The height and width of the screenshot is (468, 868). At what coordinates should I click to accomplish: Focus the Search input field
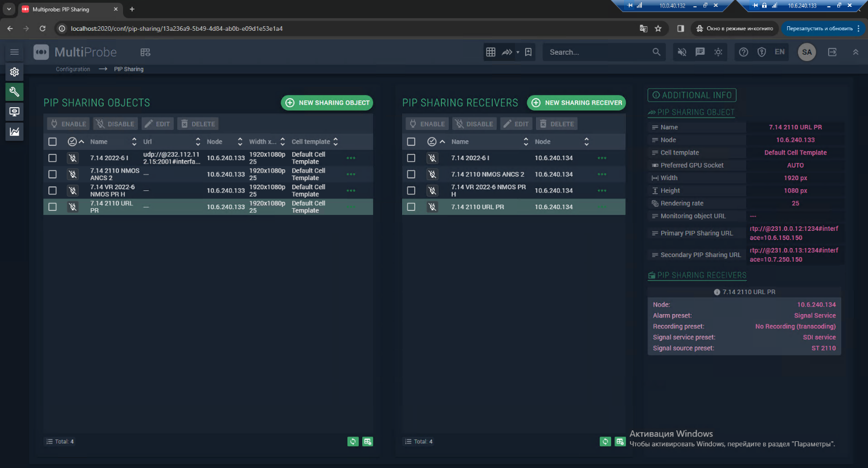pyautogui.click(x=598, y=52)
